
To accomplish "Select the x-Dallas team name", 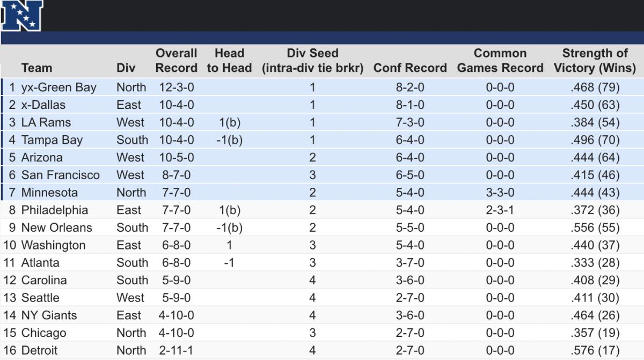I will click(x=43, y=105).
